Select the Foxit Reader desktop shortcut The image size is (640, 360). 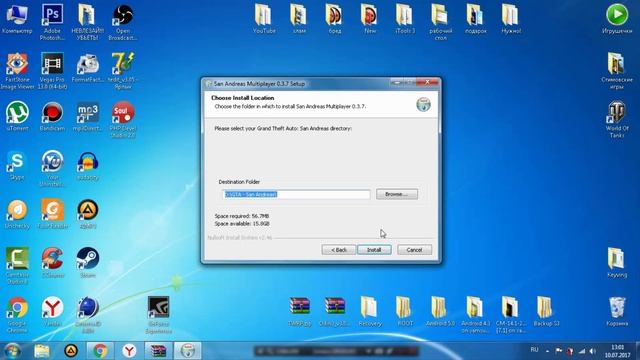tap(52, 214)
